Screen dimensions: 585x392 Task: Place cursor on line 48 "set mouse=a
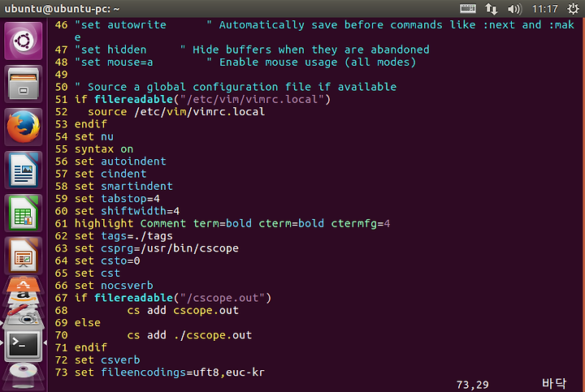(x=114, y=62)
